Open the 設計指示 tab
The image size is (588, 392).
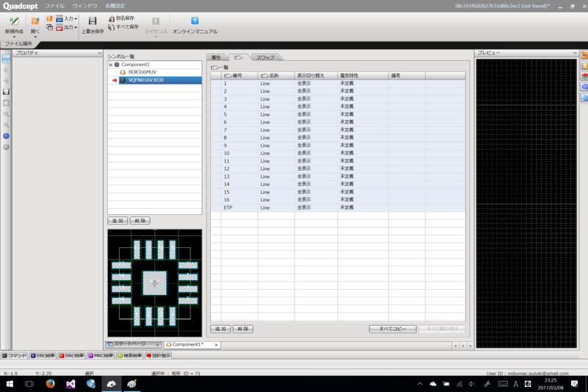pyautogui.click(x=158, y=356)
